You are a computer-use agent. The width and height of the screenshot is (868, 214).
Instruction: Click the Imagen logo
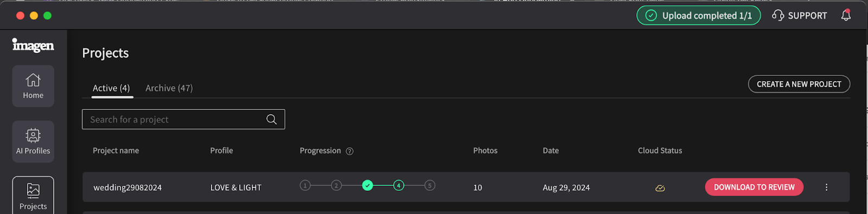[x=33, y=46]
